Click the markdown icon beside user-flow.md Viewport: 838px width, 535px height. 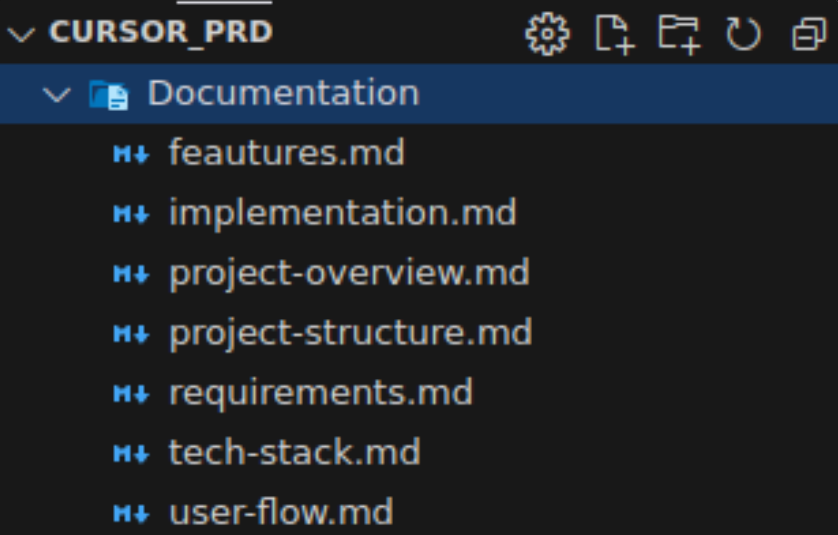coord(131,514)
